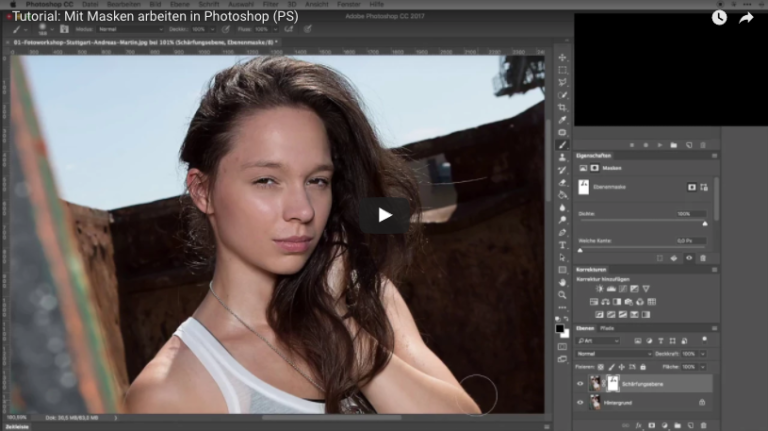Delete layer trash icon in Ebenen
This screenshot has width=768, height=431.
pyautogui.click(x=703, y=426)
